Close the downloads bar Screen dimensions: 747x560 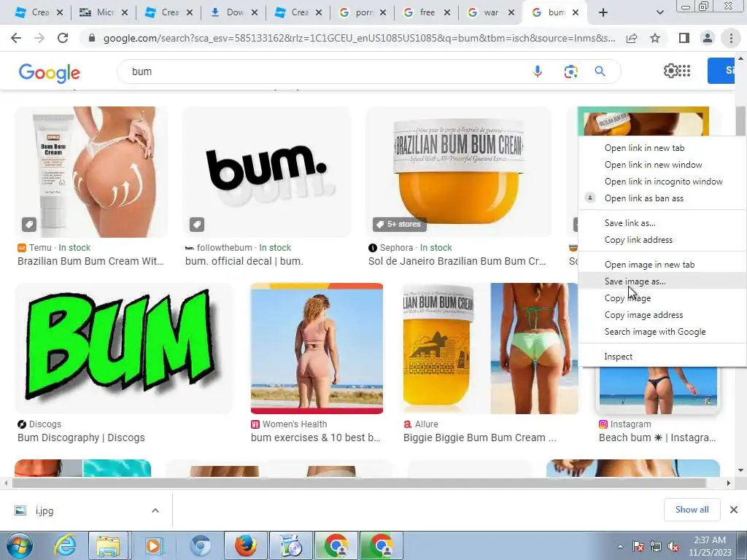click(x=734, y=510)
